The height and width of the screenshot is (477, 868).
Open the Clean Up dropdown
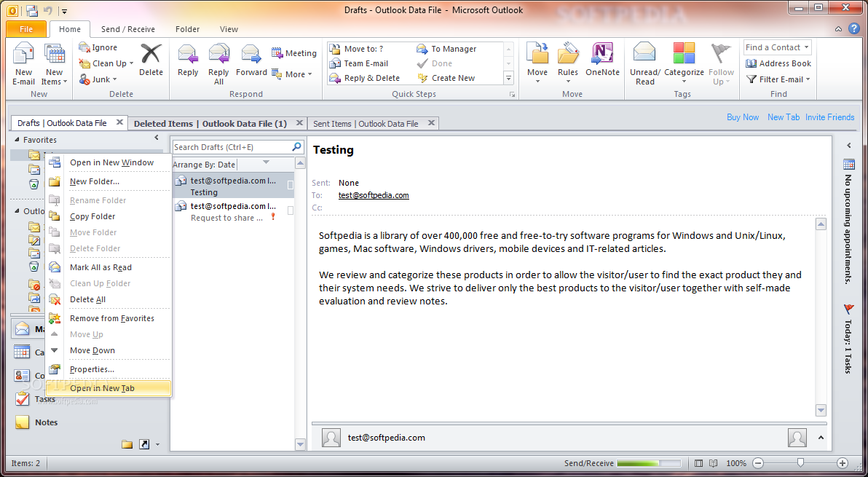pos(106,63)
